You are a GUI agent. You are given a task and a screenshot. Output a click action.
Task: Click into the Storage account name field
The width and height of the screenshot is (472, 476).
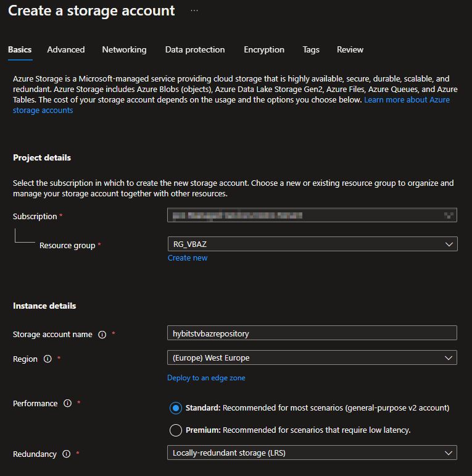[x=312, y=333]
